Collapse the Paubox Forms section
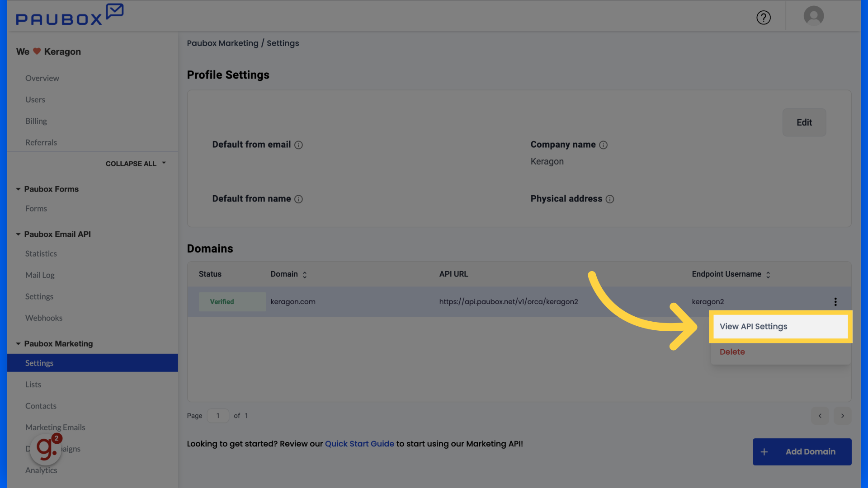 (x=18, y=189)
